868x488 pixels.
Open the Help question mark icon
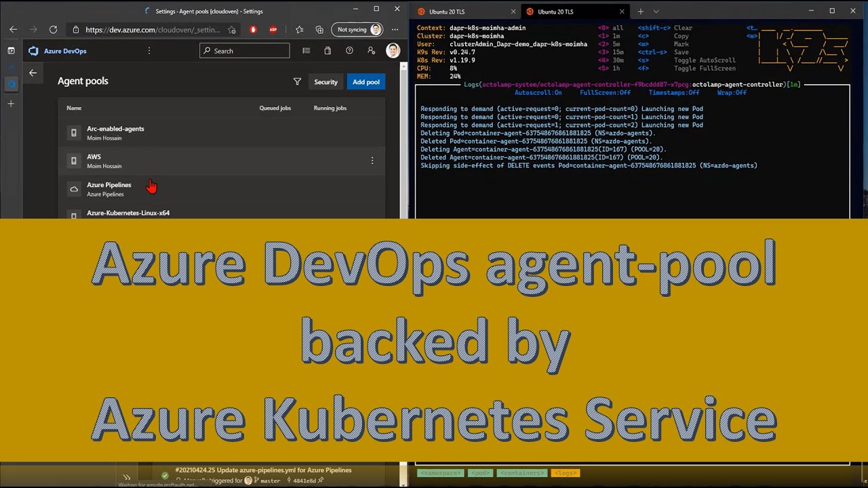[x=349, y=51]
